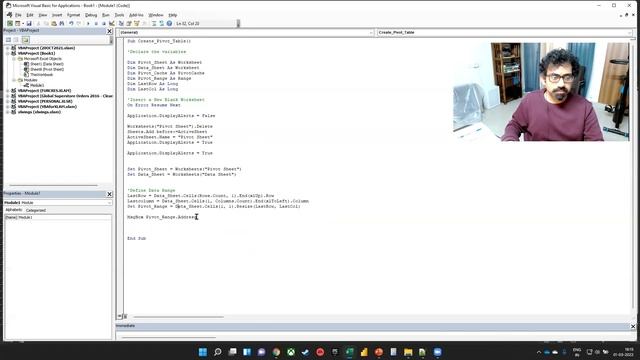
Task: Collapse the Modules folder
Action: click(14, 80)
